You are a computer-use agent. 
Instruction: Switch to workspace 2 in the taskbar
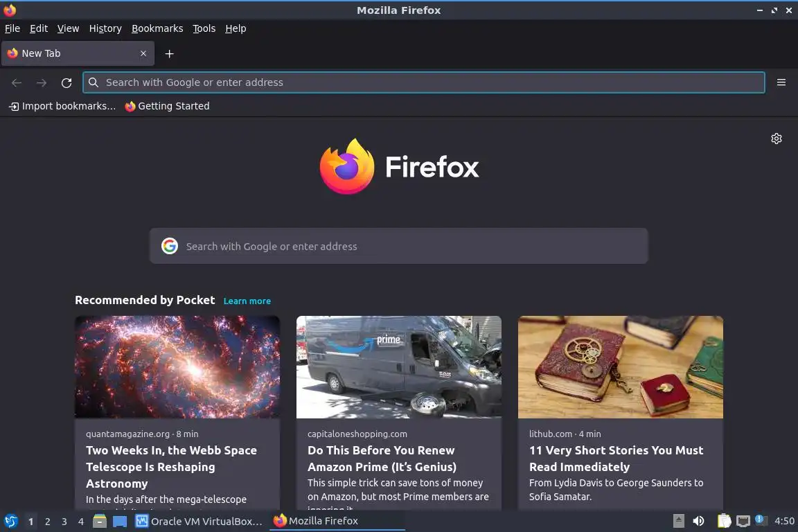click(47, 522)
